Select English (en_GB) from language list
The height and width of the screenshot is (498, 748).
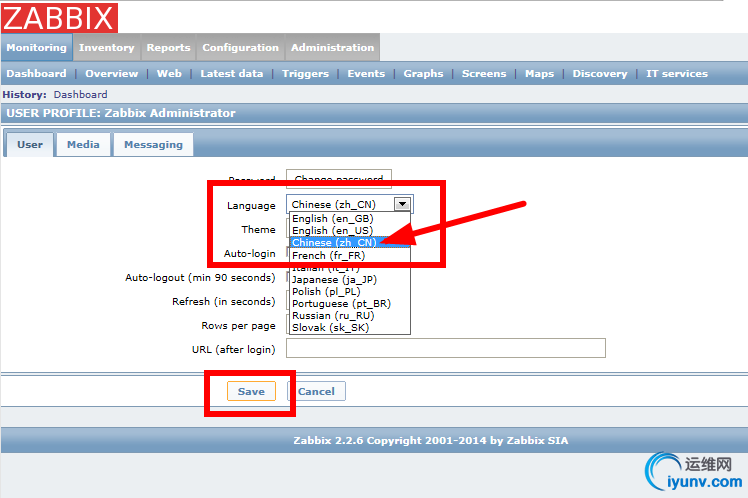(x=350, y=218)
